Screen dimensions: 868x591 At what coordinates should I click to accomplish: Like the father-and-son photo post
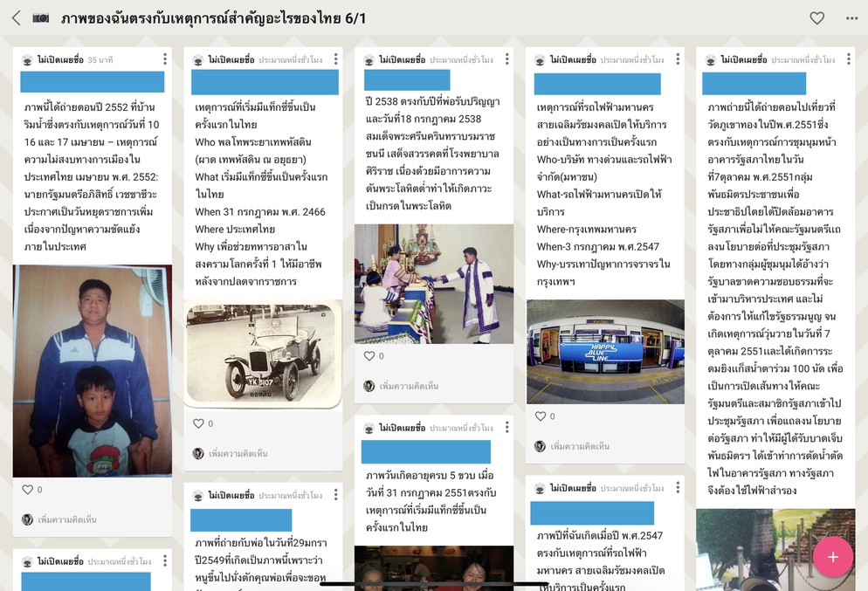[x=28, y=490]
